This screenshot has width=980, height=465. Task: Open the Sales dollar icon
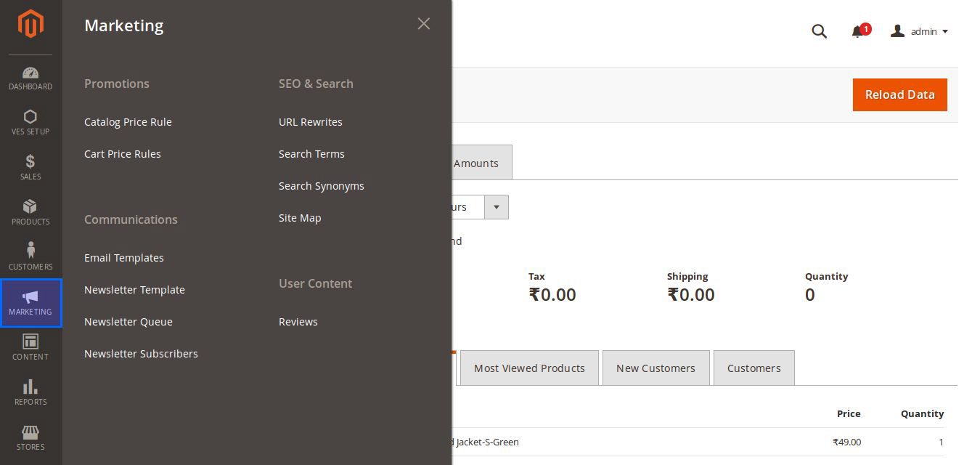(x=30, y=162)
